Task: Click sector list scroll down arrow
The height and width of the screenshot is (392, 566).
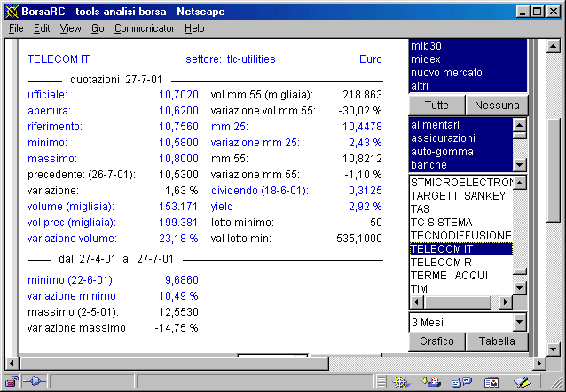Action: (520, 165)
